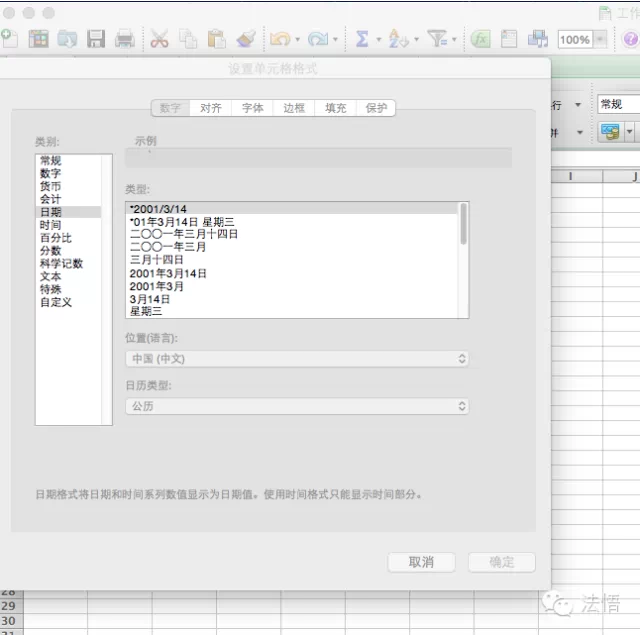Viewport: 640px width, 635px height.
Task: Click row 29 header in spreadsheet
Action: tap(11, 606)
